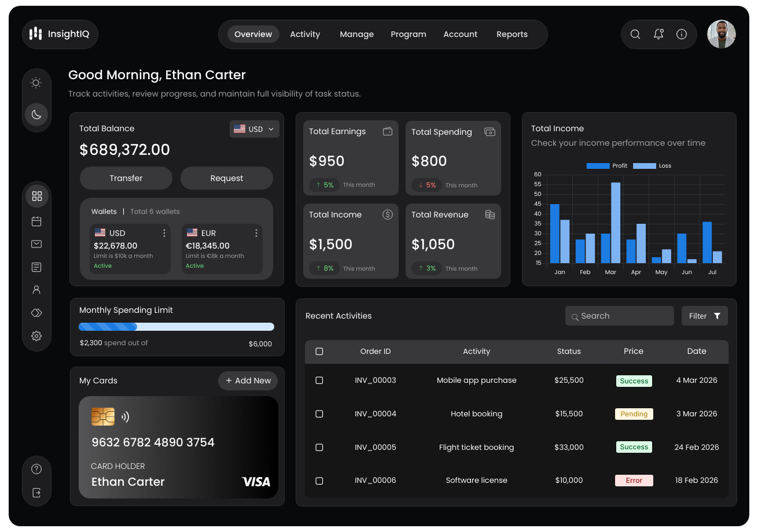The height and width of the screenshot is (532, 758).
Task: Open the Filter dropdown in Recent Activities
Action: pyautogui.click(x=705, y=316)
